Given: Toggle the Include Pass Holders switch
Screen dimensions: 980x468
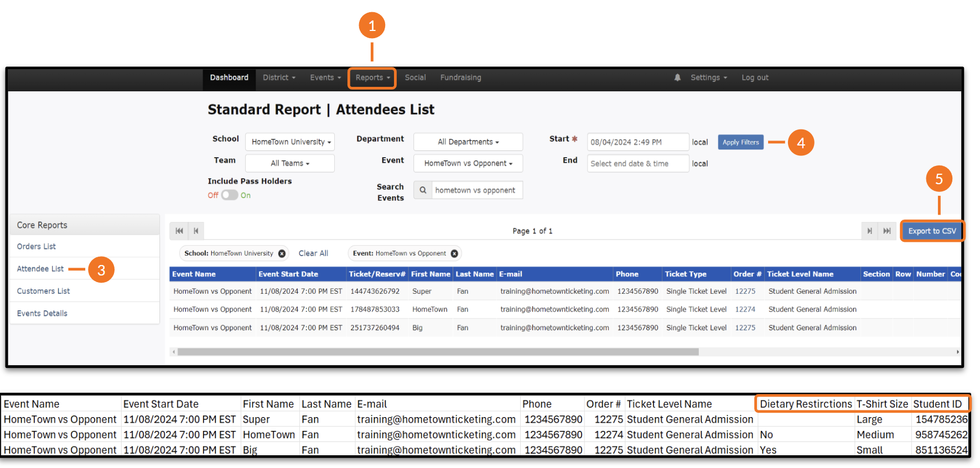Looking at the screenshot, I should click(x=230, y=195).
